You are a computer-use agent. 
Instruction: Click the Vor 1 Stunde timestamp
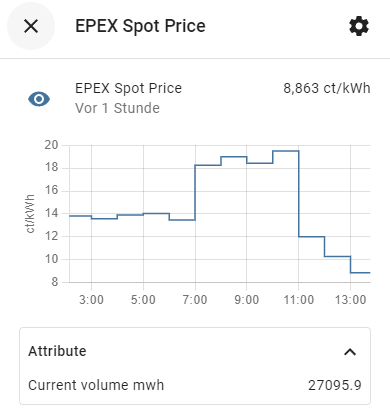pos(117,108)
